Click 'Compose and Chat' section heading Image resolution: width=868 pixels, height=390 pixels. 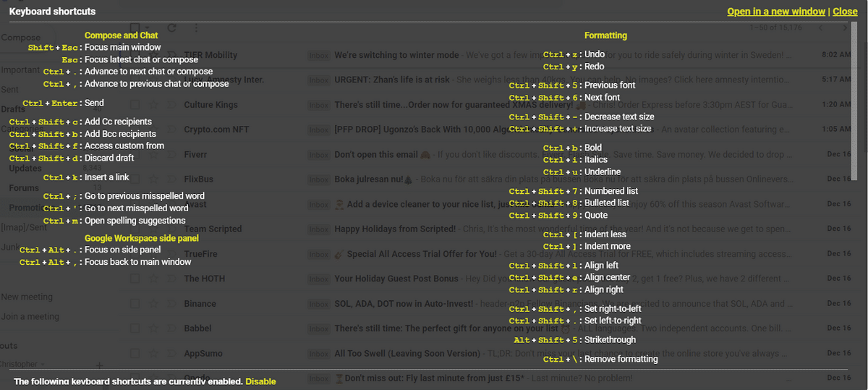pos(121,35)
